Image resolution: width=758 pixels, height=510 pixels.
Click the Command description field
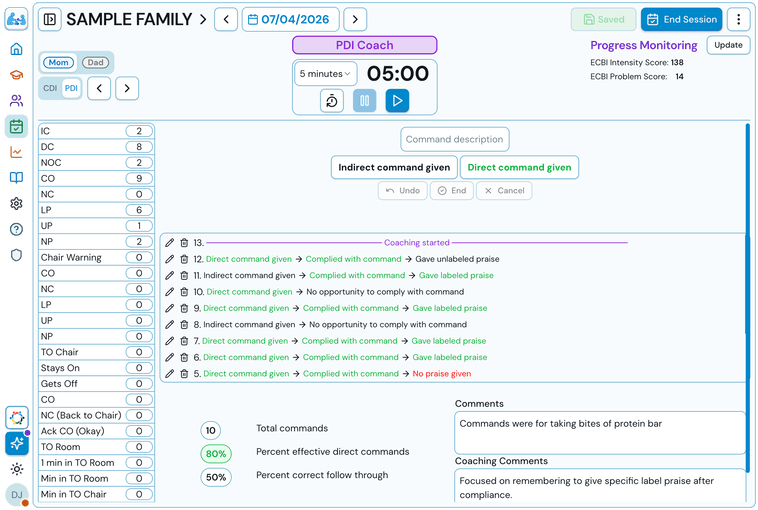(x=454, y=139)
